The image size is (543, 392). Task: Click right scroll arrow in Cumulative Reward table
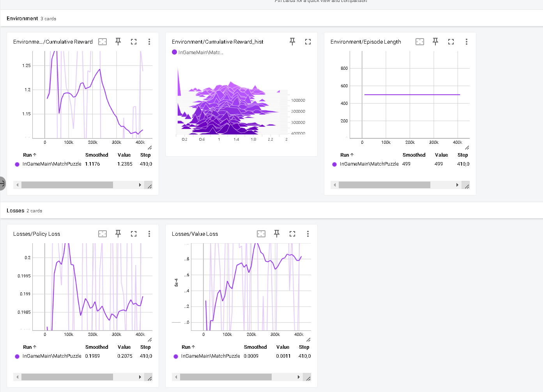(140, 185)
